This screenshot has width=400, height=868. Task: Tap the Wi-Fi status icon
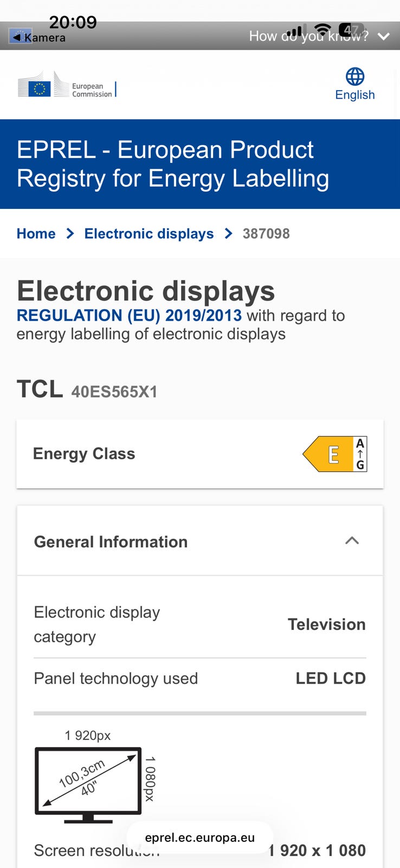322,29
